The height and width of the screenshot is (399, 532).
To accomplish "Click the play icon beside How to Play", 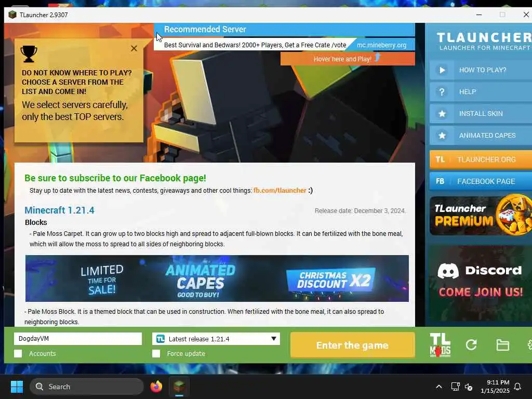I will (442, 70).
